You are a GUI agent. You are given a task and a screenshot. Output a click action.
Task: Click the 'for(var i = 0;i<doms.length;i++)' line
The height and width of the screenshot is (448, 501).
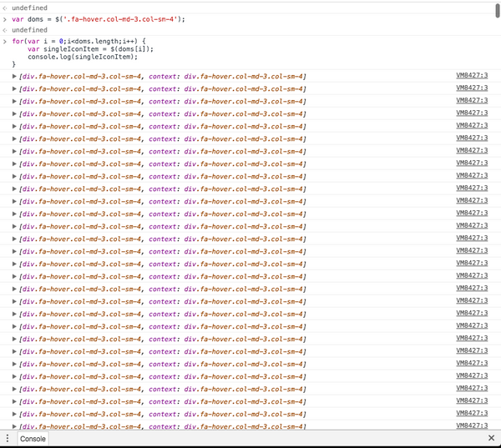point(79,41)
